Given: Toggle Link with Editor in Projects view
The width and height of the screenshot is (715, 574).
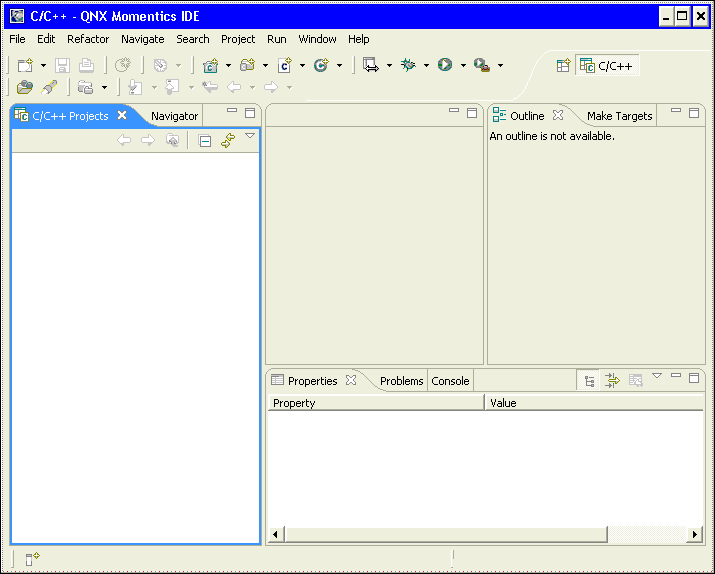Looking at the screenshot, I should pos(228,141).
